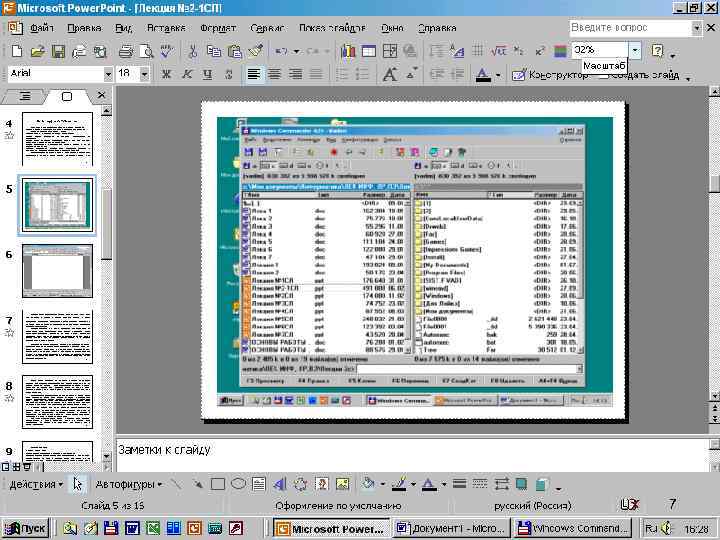Open the font color dropdown arrow
This screenshot has height=540, width=720.
[x=498, y=74]
